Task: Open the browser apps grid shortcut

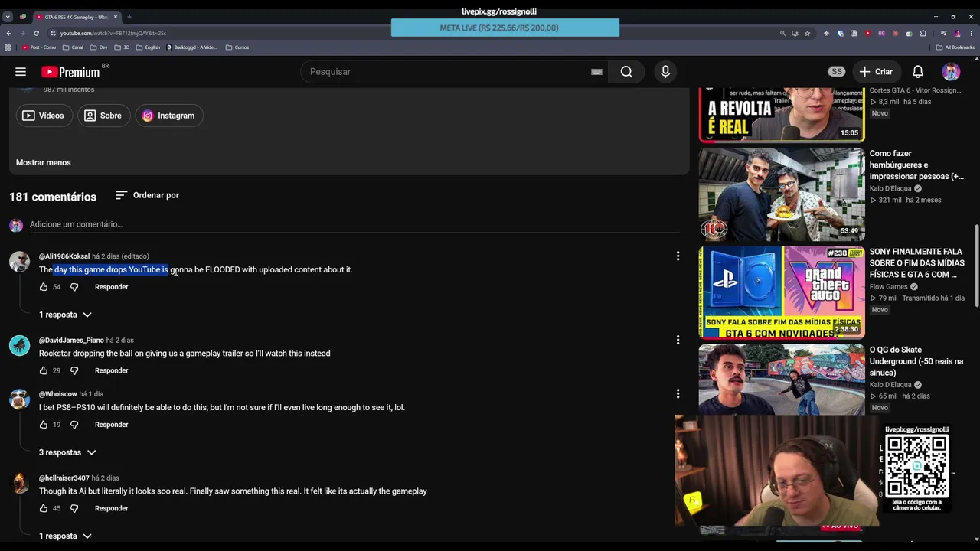Action: 8,47
